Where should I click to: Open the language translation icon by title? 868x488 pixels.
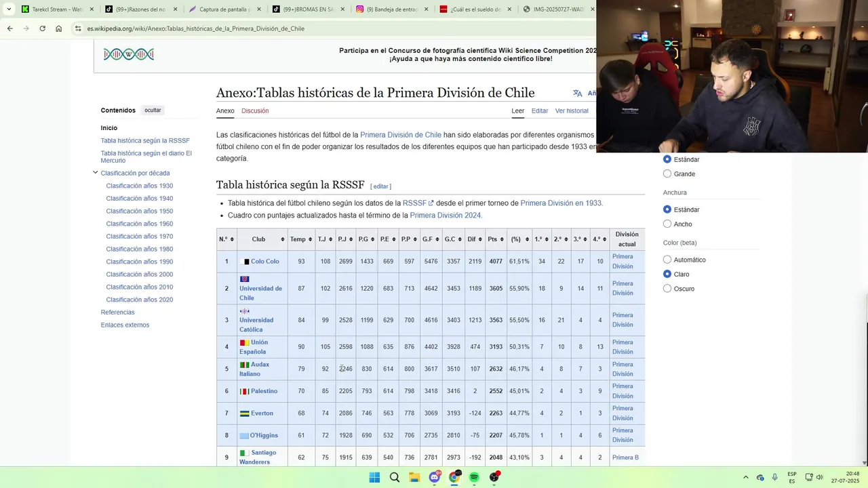click(x=577, y=94)
